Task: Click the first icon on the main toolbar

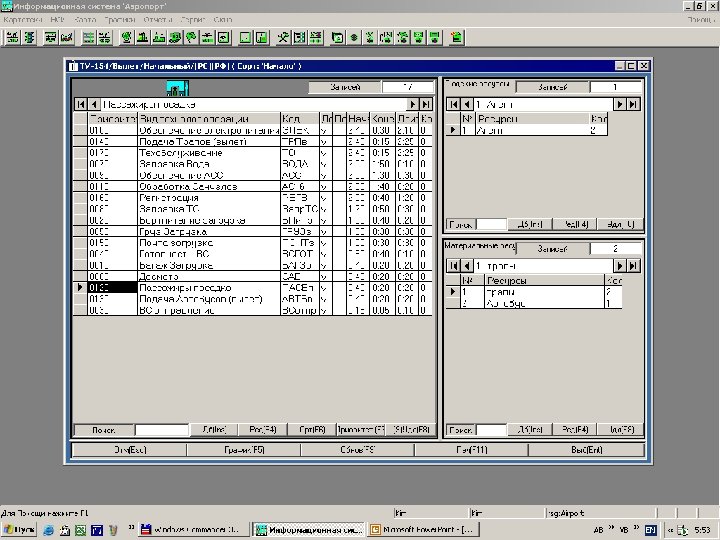Action: [13, 37]
